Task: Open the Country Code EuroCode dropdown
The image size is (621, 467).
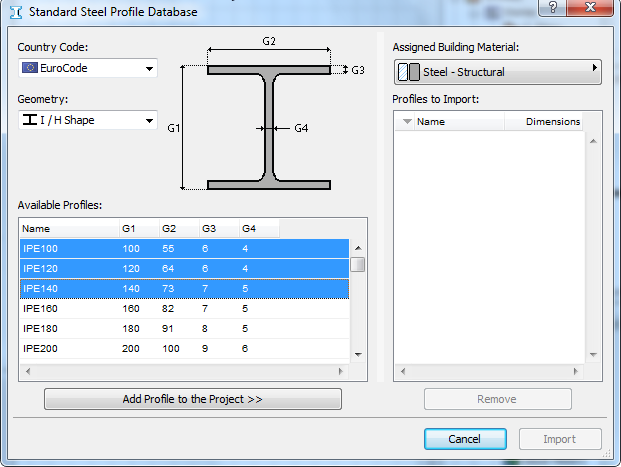Action: [x=88, y=68]
